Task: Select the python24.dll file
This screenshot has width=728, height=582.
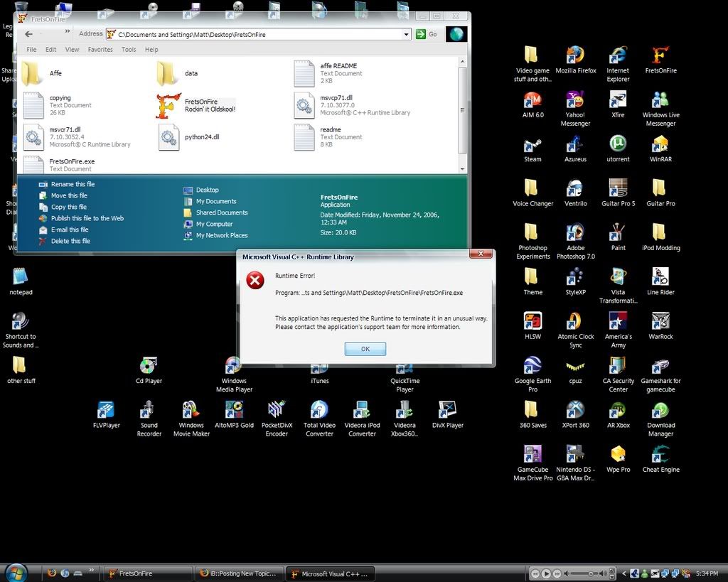Action: (189, 137)
